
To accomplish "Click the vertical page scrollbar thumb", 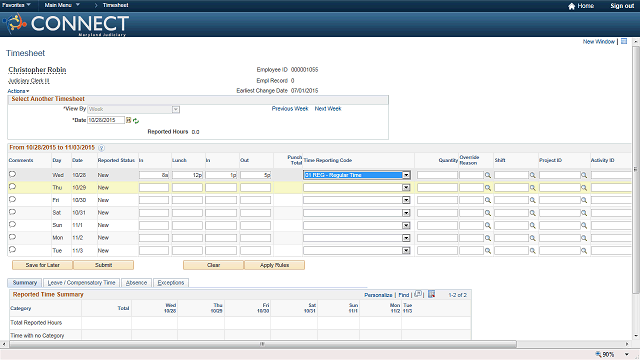I will point(636,169).
